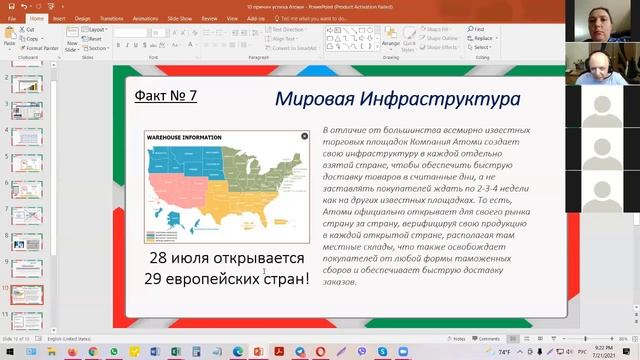Toggle text Shadow formatting

(144, 45)
